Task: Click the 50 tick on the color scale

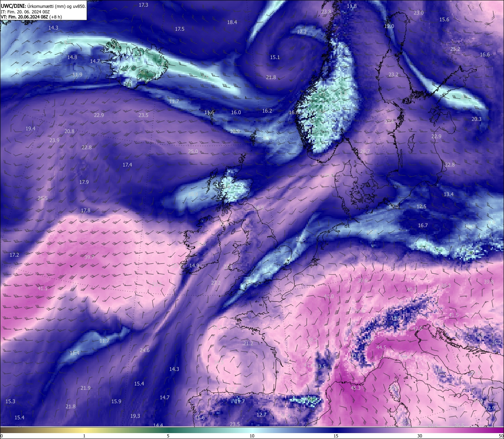Action: click(x=500, y=436)
